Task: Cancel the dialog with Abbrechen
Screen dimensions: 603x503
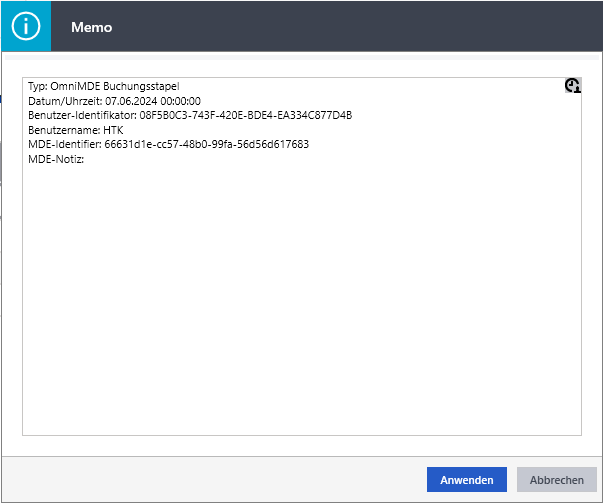Action: click(x=556, y=480)
